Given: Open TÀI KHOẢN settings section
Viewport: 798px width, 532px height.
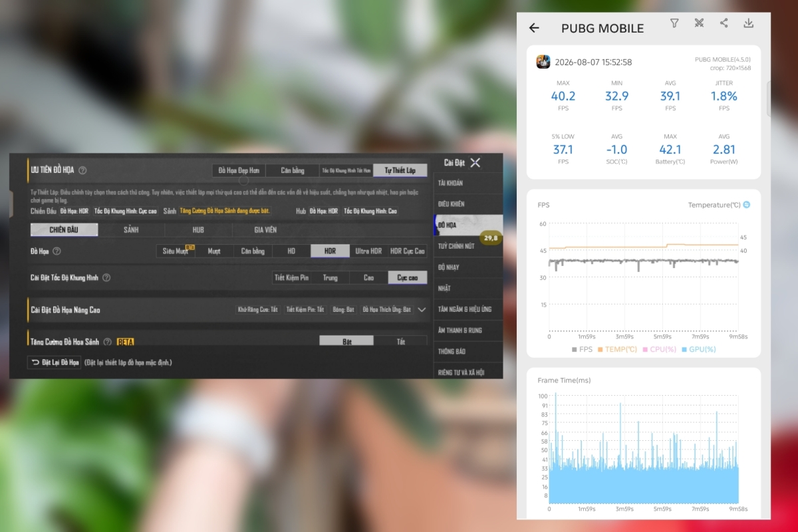Looking at the screenshot, I should point(468,183).
